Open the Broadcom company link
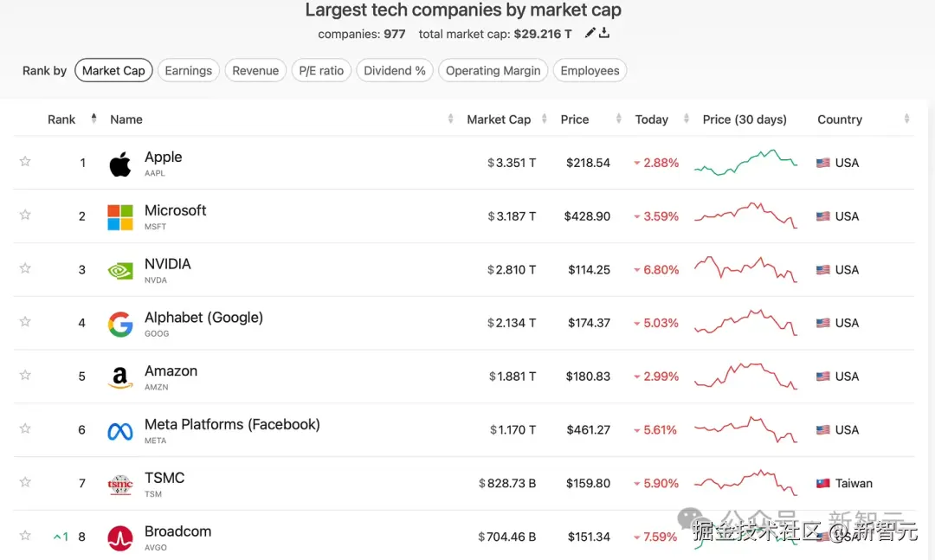 pos(177,531)
